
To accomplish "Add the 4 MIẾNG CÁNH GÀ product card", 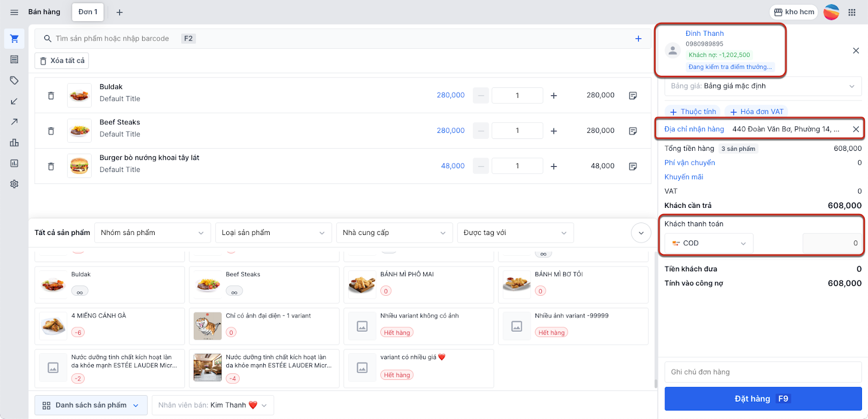I will [x=110, y=326].
